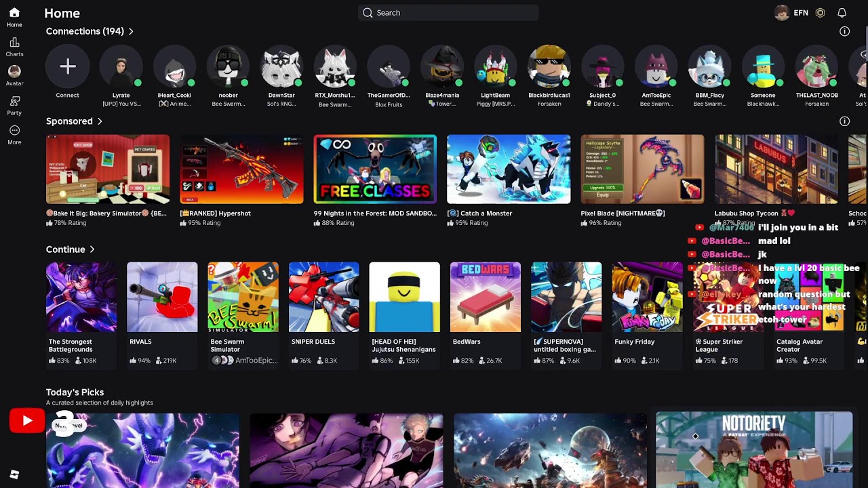Open 99 Nights in the Forest thumbnail
The width and height of the screenshot is (868, 488).
coord(375,169)
